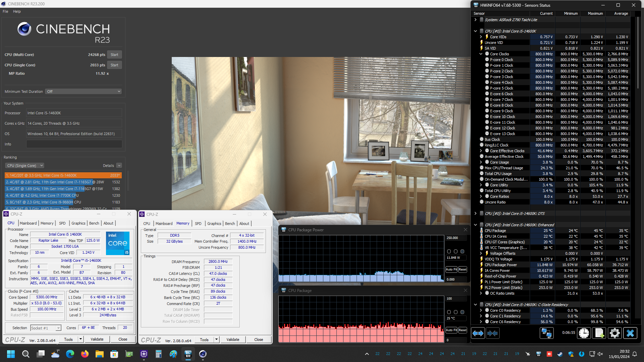The image size is (644, 362).
Task: Open Paint from taskbar
Action: (173, 354)
